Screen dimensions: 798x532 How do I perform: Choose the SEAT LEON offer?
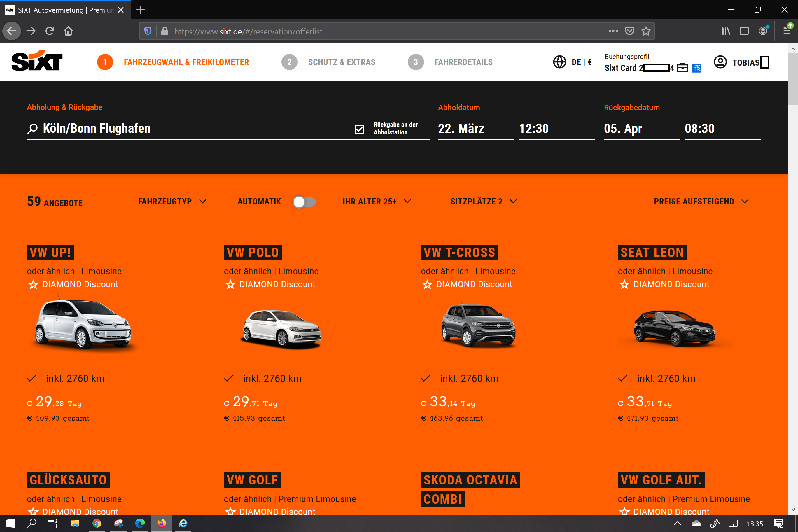tap(652, 252)
